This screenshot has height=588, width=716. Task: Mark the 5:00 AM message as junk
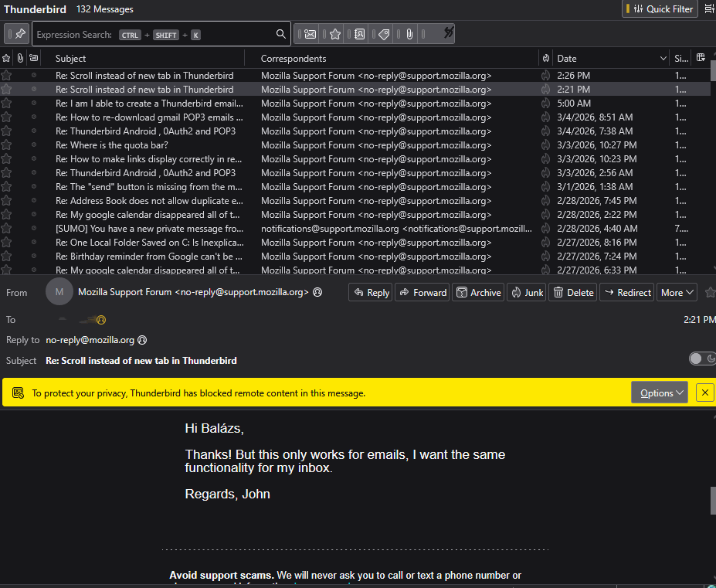coord(545,104)
